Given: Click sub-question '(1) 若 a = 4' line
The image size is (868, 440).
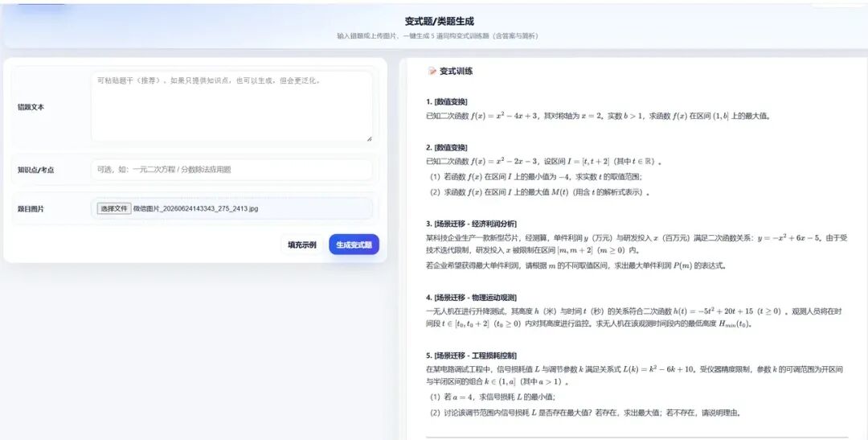Looking at the screenshot, I should point(493,397).
